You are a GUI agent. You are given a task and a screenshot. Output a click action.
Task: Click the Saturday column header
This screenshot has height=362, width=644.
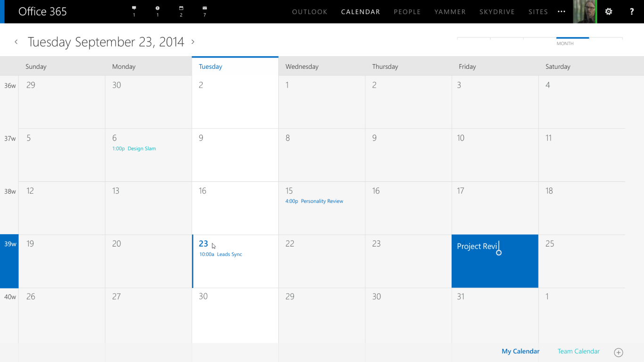click(x=558, y=66)
